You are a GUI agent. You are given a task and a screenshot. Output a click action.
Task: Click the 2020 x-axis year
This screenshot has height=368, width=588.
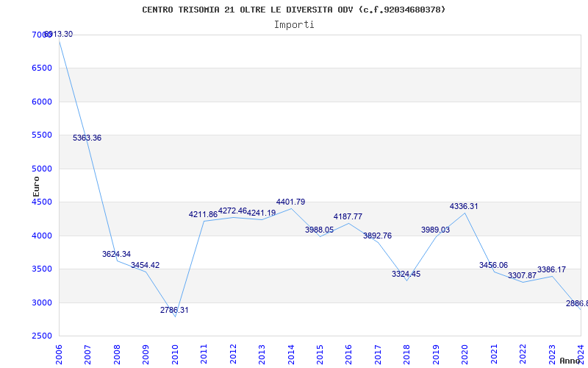[x=465, y=355]
